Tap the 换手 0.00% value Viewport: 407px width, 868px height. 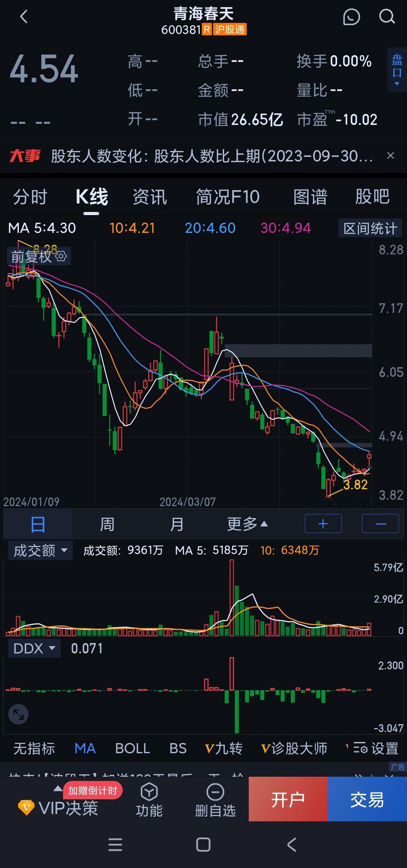(x=334, y=61)
